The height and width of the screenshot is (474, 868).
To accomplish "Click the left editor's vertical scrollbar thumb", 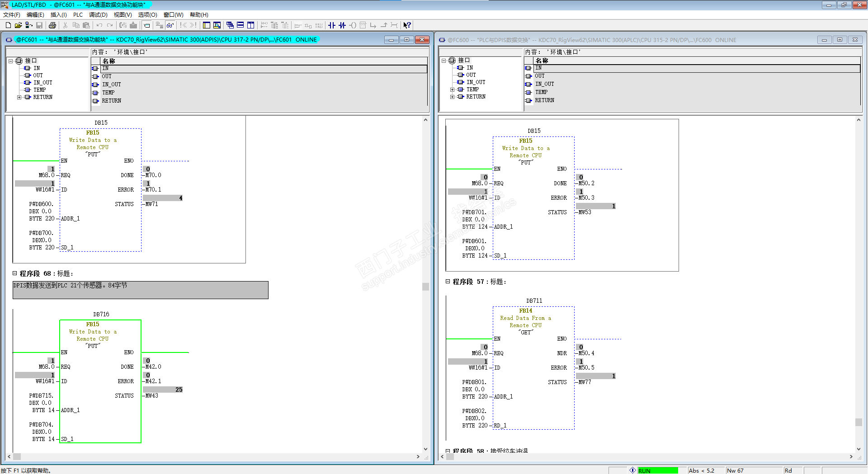I will pyautogui.click(x=425, y=286).
